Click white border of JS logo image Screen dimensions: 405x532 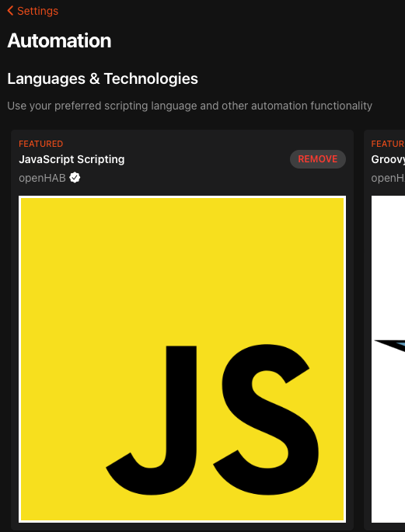pyautogui.click(x=183, y=196)
